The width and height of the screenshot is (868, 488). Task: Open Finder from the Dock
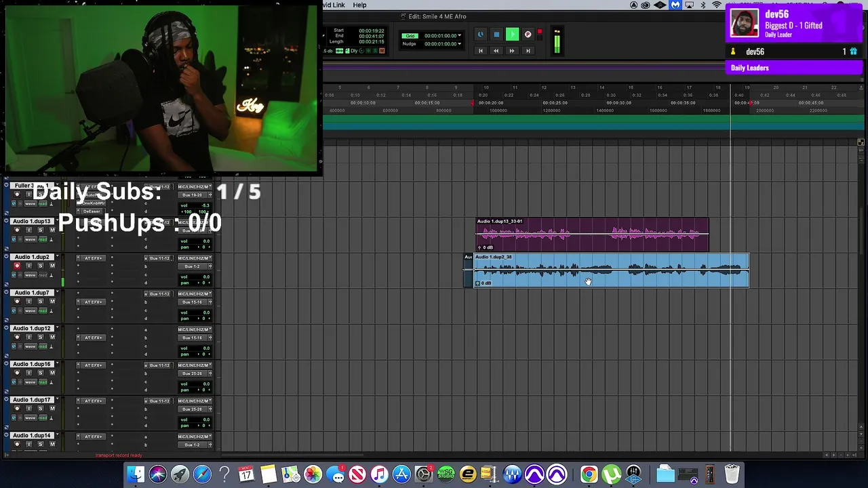(x=136, y=474)
